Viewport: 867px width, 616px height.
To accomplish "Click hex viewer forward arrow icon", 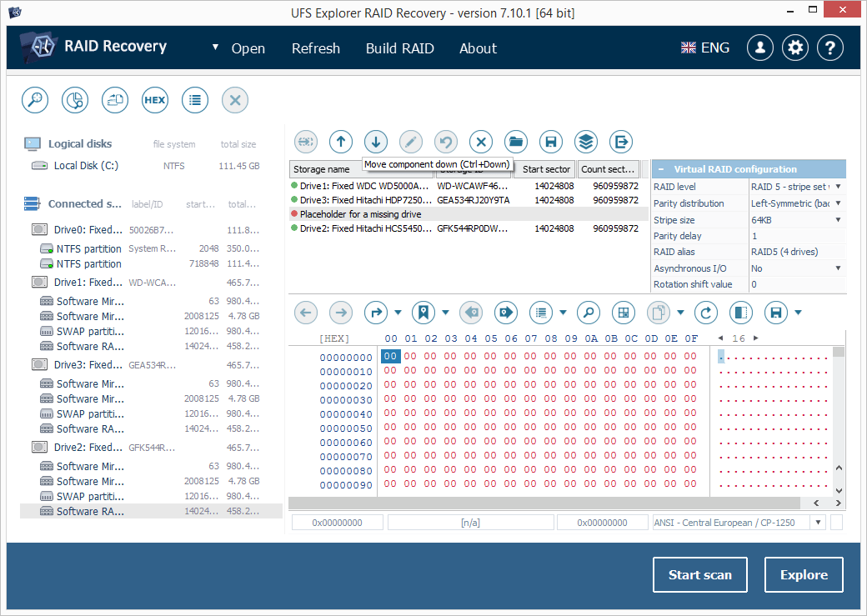I will click(x=341, y=313).
